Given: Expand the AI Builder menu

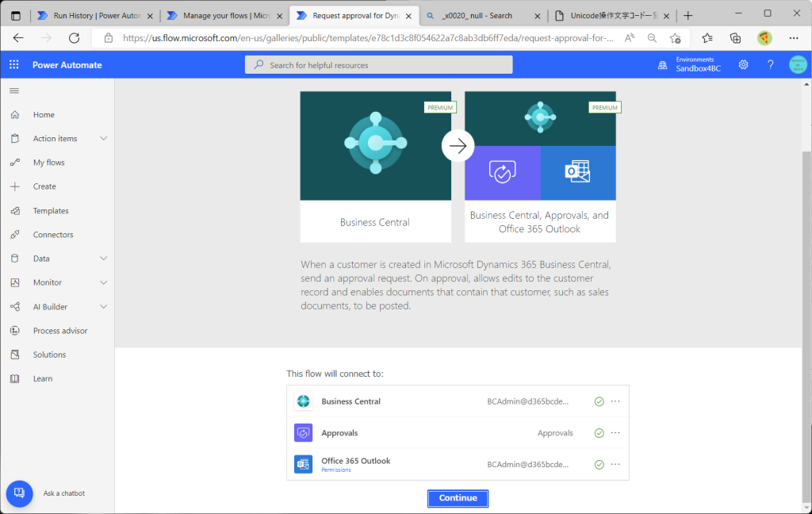Looking at the screenshot, I should [104, 307].
